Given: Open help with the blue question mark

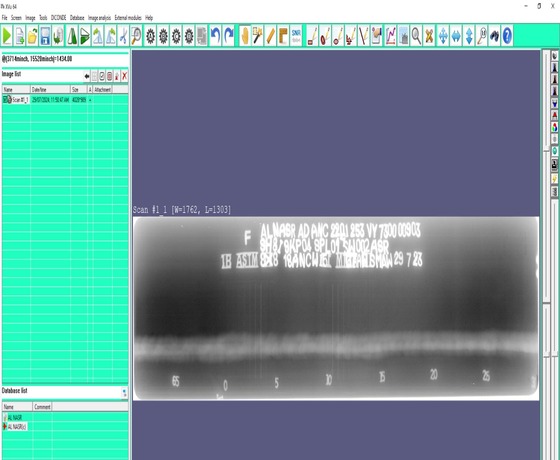Looking at the screenshot, I should pyautogui.click(x=507, y=36).
